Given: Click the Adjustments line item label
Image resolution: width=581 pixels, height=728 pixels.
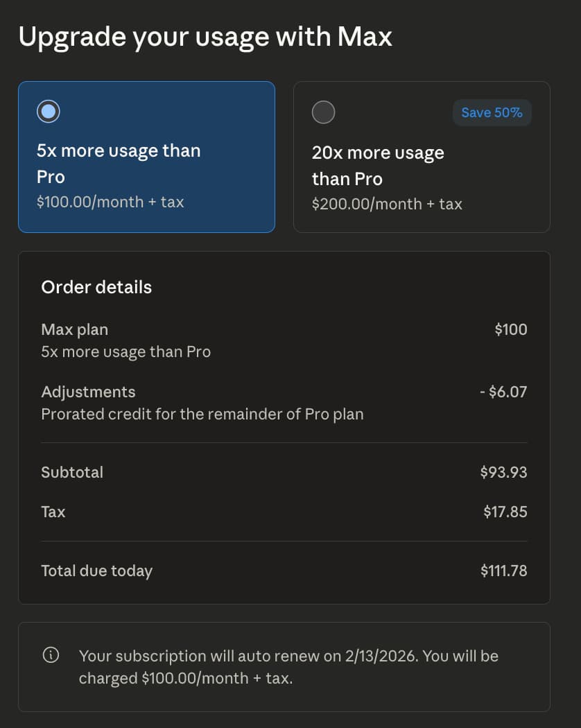Looking at the screenshot, I should [88, 392].
